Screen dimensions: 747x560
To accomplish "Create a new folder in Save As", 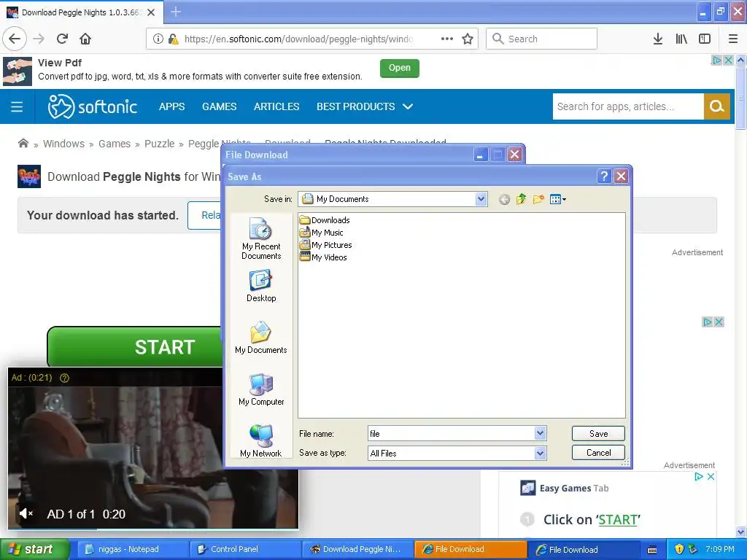I will 538,199.
